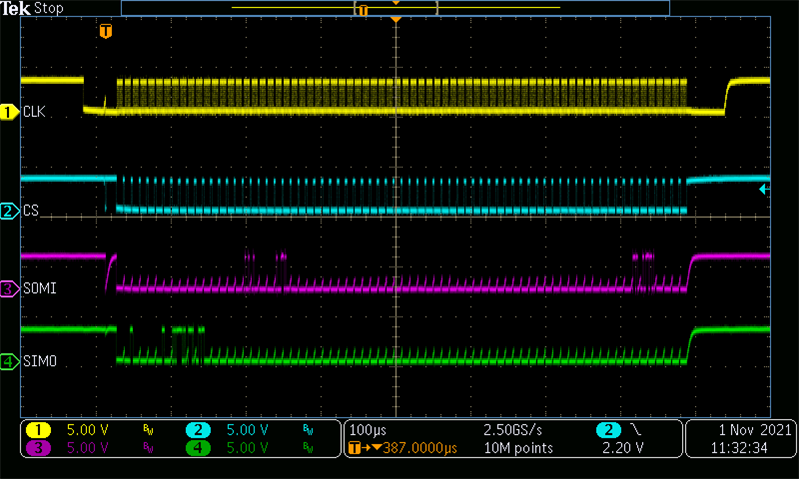Click channel 1 yellow 5.00 V scale readout
Image resolution: width=799 pixels, height=479 pixels.
pyautogui.click(x=88, y=430)
